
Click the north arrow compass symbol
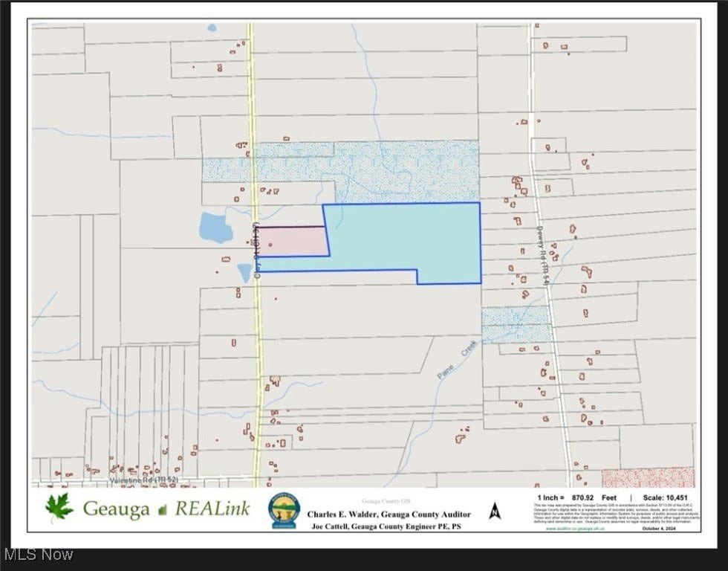495,511
